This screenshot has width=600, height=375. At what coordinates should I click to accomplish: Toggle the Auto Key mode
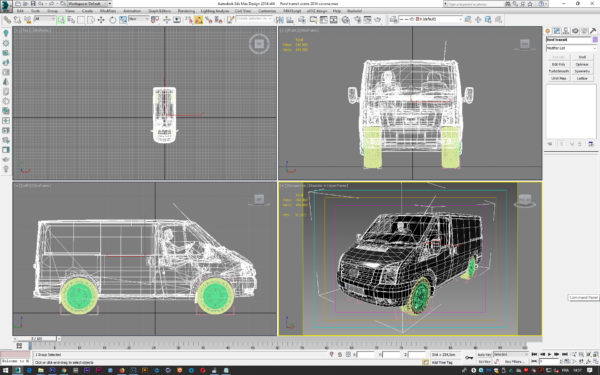coord(484,355)
